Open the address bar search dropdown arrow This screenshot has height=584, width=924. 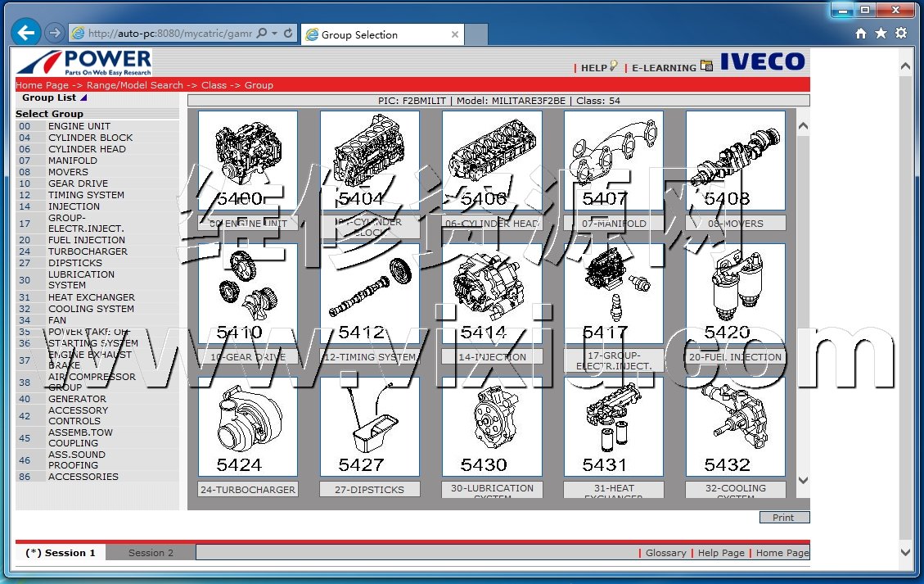274,34
